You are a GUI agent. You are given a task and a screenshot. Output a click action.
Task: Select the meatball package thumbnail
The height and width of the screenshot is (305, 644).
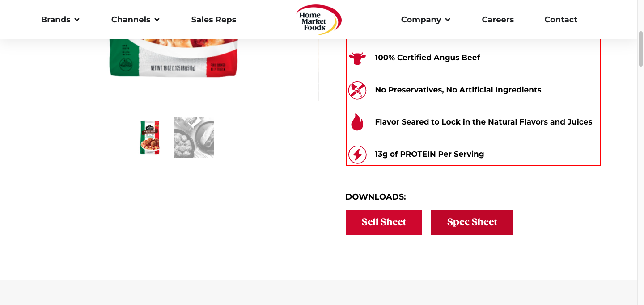tap(150, 137)
